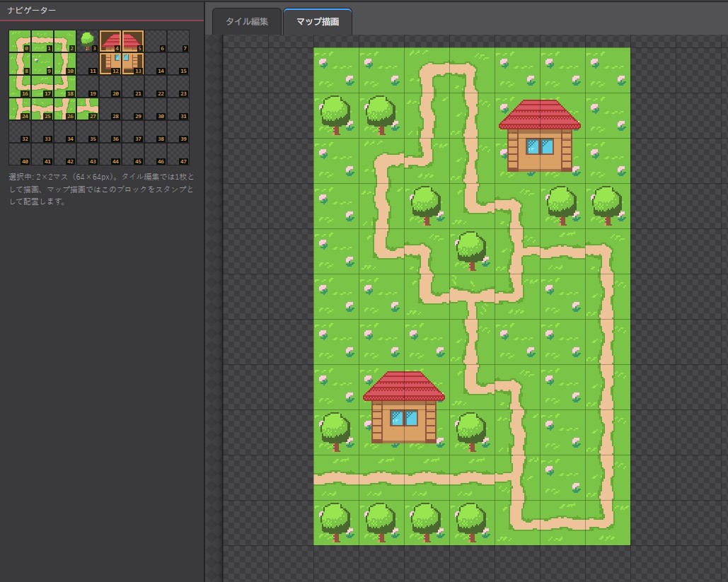
Task: Choose empty palette slot 15
Action: tap(178, 64)
